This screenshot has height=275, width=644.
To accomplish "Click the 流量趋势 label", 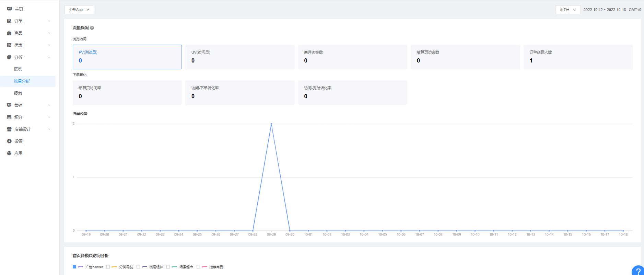I will [x=80, y=114].
